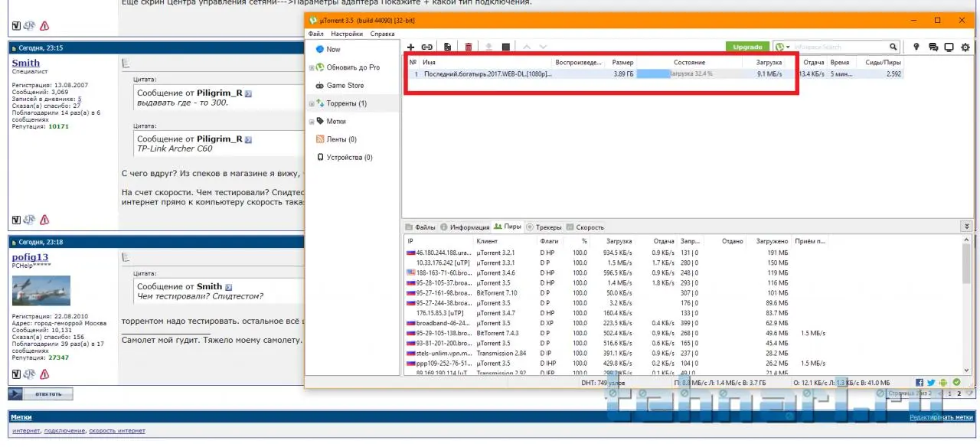
Task: Switch to the Скорость tab
Action: [x=585, y=227]
